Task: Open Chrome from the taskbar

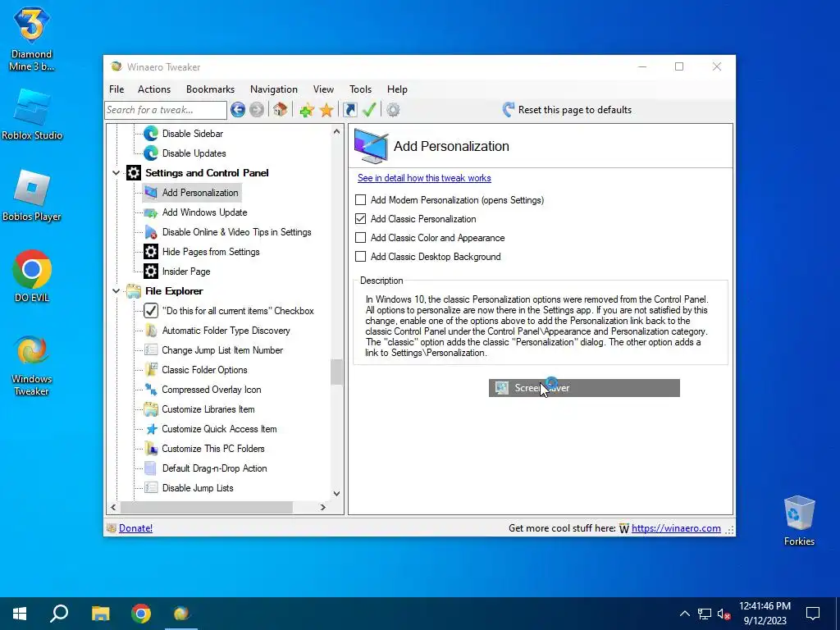Action: coord(141,614)
